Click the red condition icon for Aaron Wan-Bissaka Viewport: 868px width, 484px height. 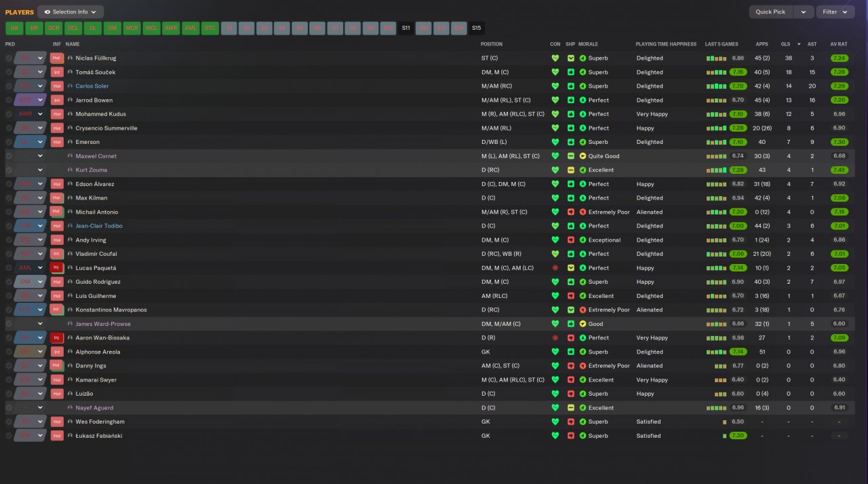555,338
